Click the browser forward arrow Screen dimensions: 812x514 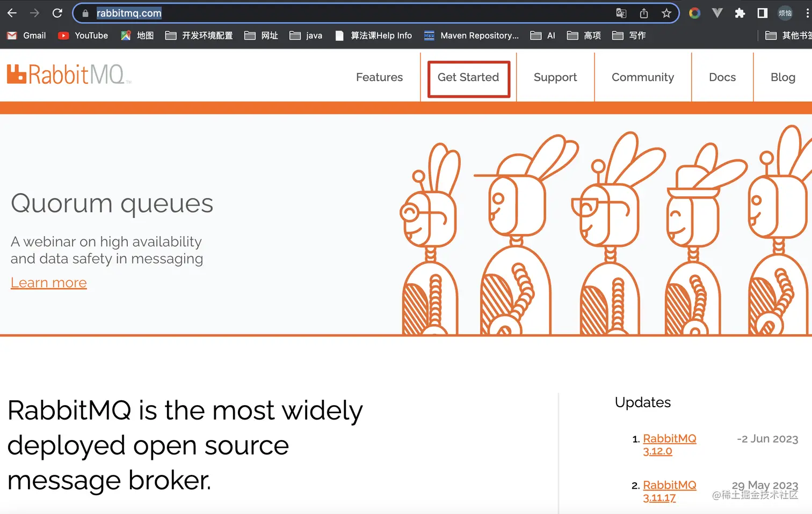(x=34, y=13)
